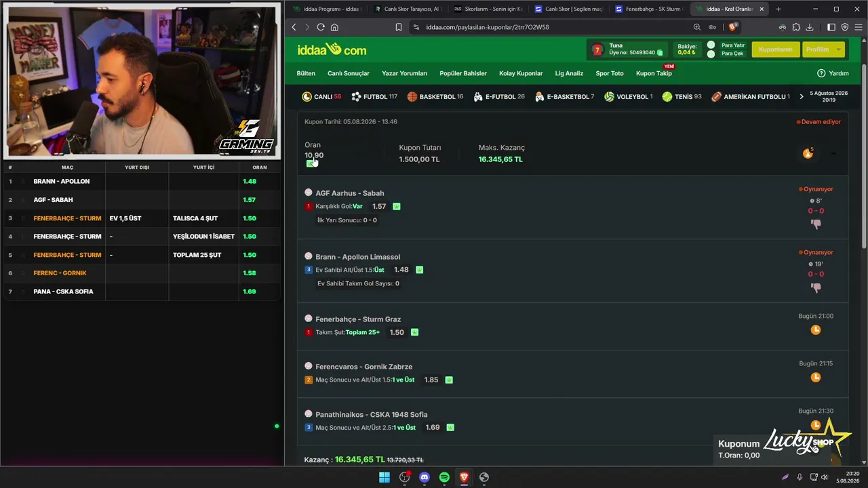Viewport: 868px width, 488px height.
Task: Click the Kuponum bet slip panel
Action: tap(773, 449)
